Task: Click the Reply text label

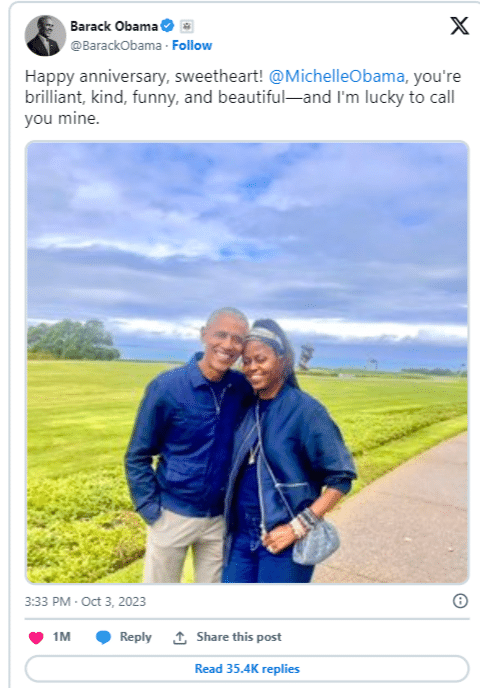Action: tap(136, 637)
